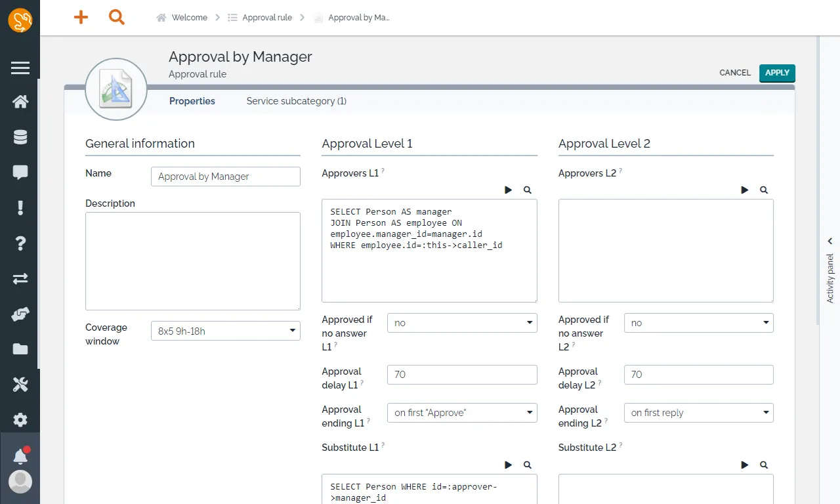Open the helpdesk exclamation menu
840x504 pixels.
click(20, 208)
